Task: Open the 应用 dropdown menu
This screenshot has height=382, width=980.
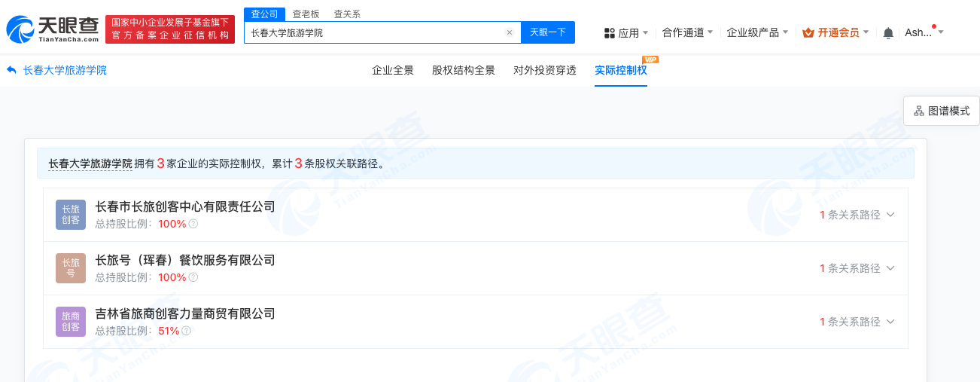Action: (x=626, y=32)
